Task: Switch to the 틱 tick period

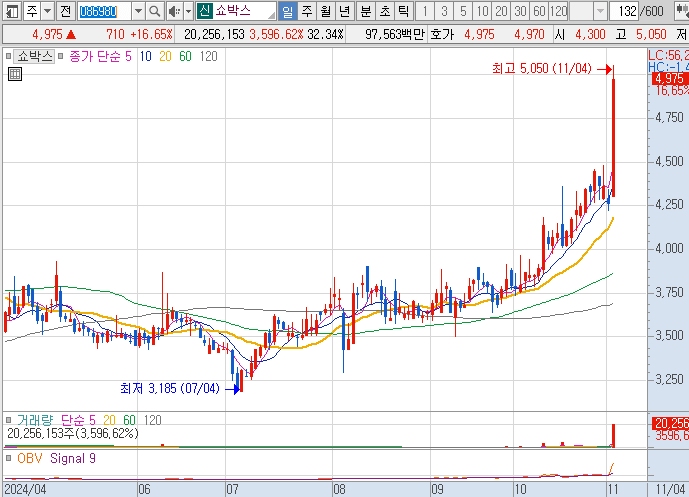Action: click(x=403, y=11)
